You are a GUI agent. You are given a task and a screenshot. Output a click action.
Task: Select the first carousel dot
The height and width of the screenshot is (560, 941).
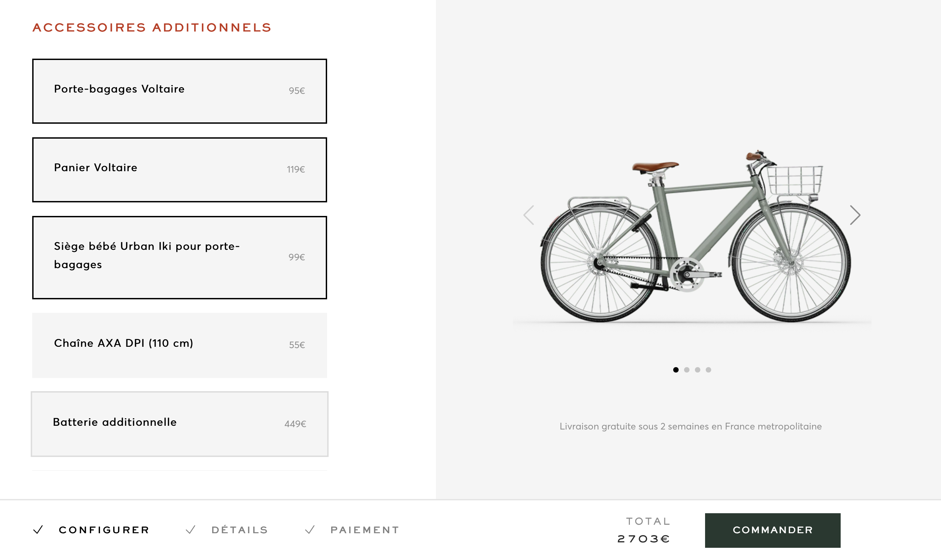pyautogui.click(x=675, y=370)
